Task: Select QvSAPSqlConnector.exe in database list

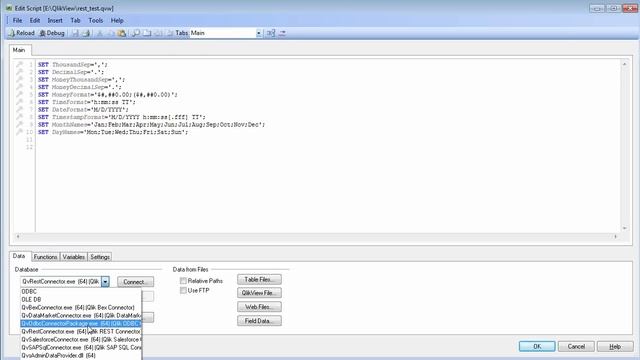Action: click(x=81, y=347)
